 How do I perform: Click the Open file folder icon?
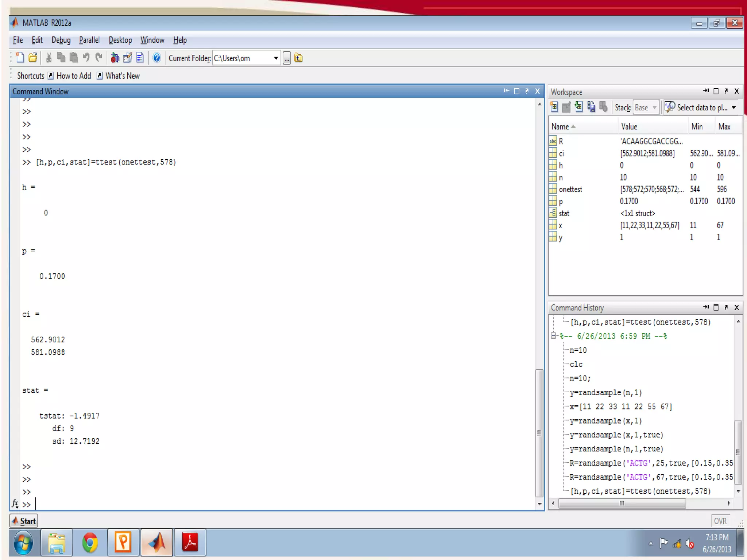pyautogui.click(x=33, y=58)
